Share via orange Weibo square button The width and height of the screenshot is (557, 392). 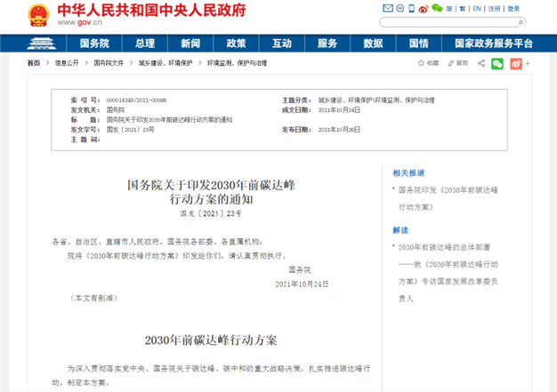516,64
